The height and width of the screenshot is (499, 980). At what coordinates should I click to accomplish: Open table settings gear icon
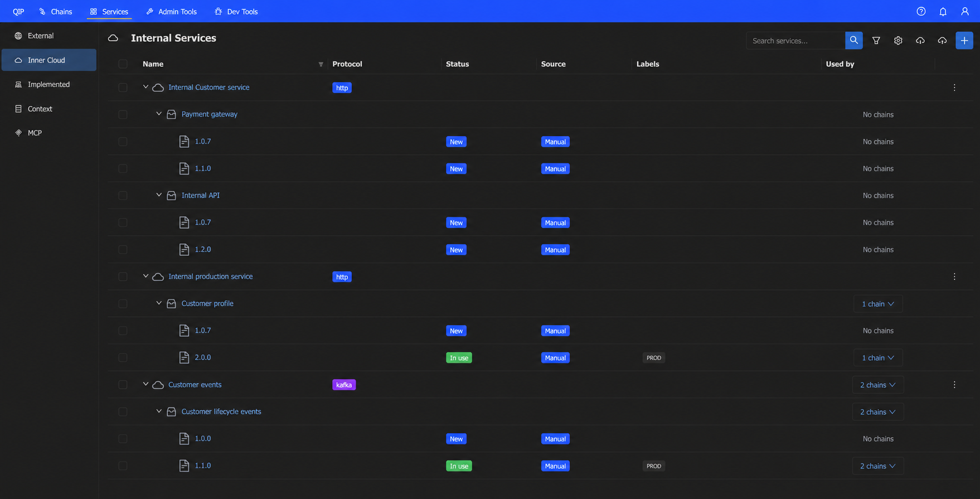point(897,40)
